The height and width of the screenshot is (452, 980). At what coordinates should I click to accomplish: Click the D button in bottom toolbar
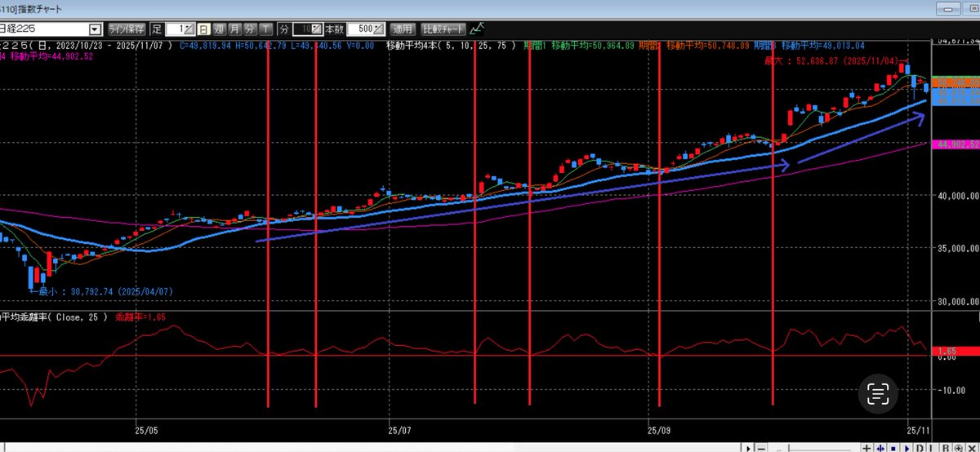click(x=920, y=447)
